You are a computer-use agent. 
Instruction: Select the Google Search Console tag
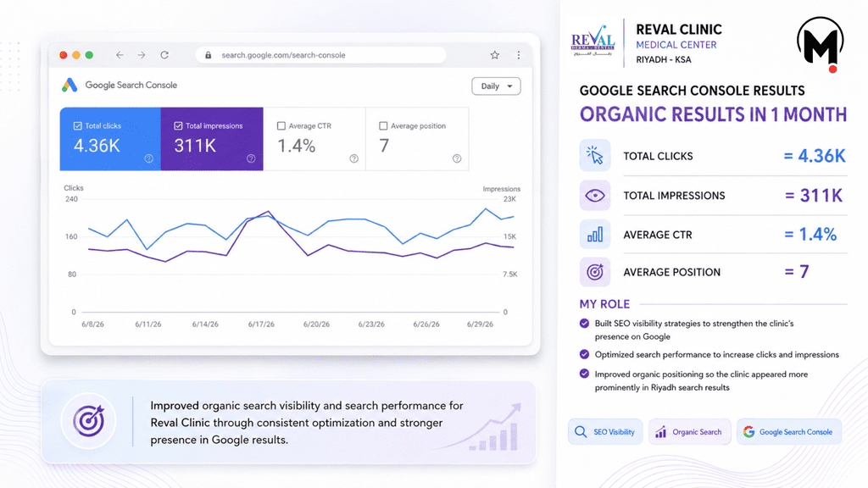pyautogui.click(x=789, y=431)
